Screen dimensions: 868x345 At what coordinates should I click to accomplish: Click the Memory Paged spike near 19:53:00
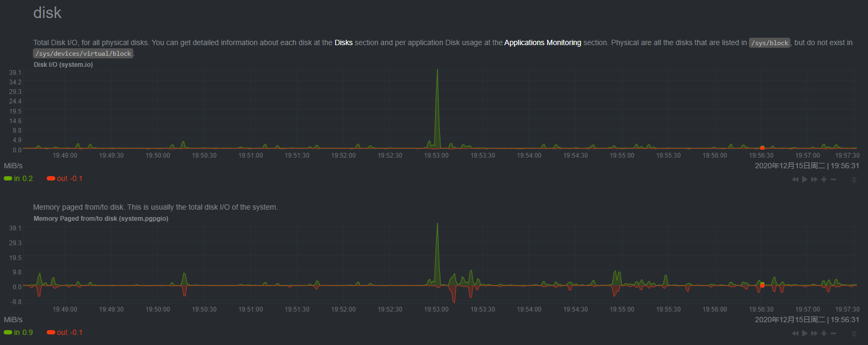[437, 255]
